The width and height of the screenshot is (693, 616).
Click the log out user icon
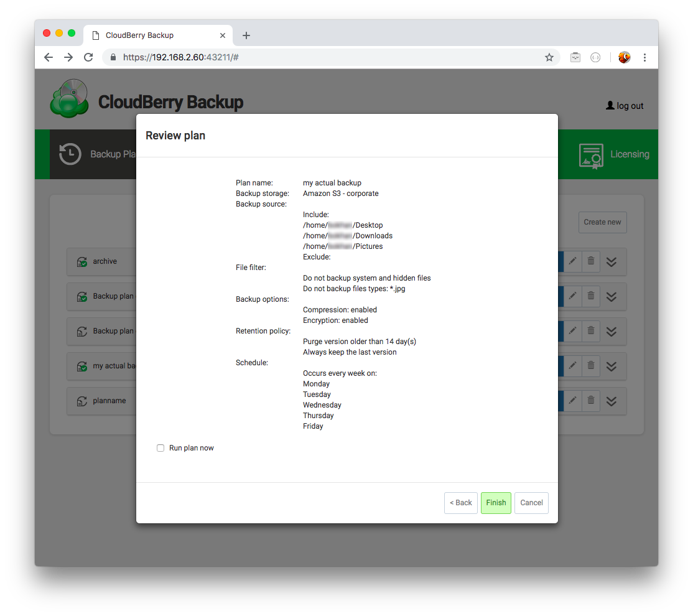[x=610, y=105]
